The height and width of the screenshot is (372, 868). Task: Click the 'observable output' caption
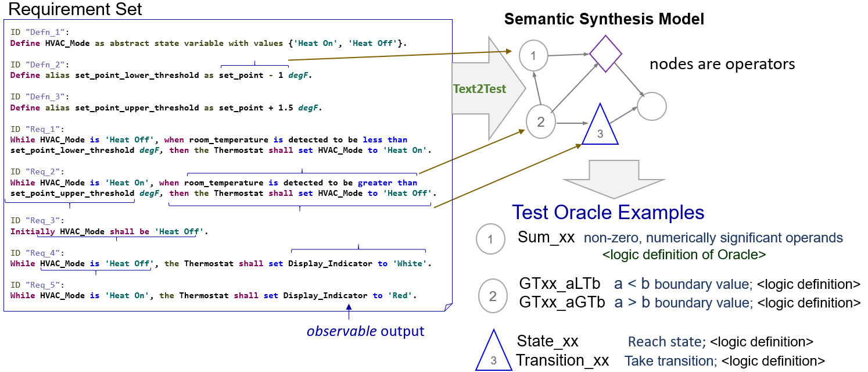[365, 331]
